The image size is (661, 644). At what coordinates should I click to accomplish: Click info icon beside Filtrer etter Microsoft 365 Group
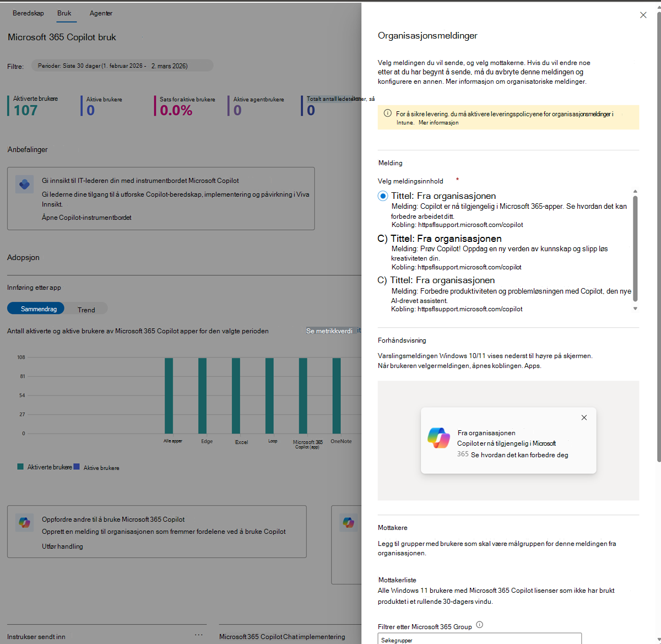click(479, 625)
